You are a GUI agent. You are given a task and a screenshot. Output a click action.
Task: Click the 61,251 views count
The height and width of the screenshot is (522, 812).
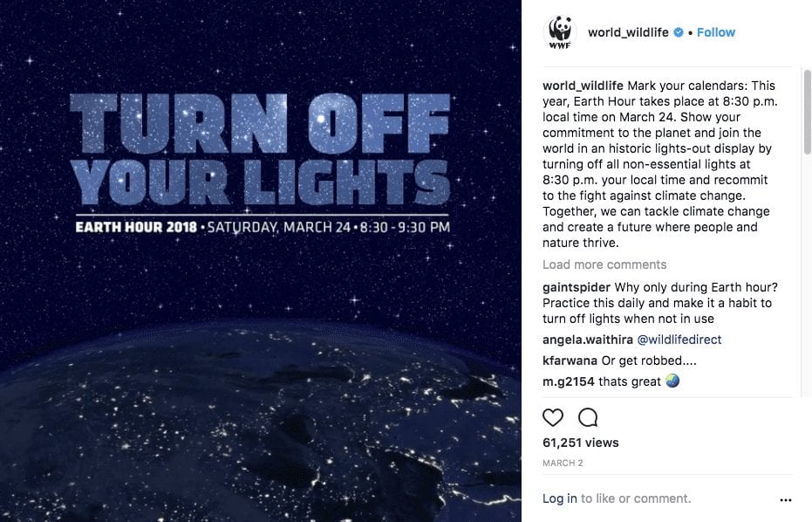[x=581, y=443]
